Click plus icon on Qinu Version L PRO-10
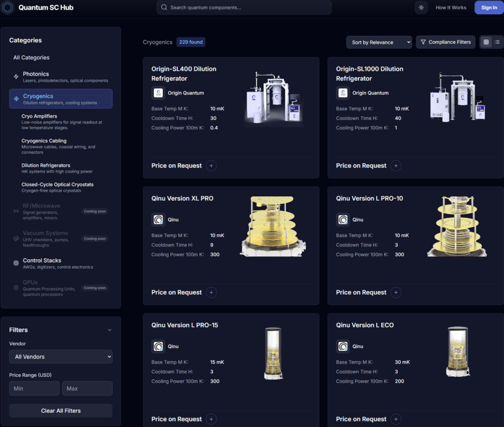504x427 pixels. pos(396,292)
